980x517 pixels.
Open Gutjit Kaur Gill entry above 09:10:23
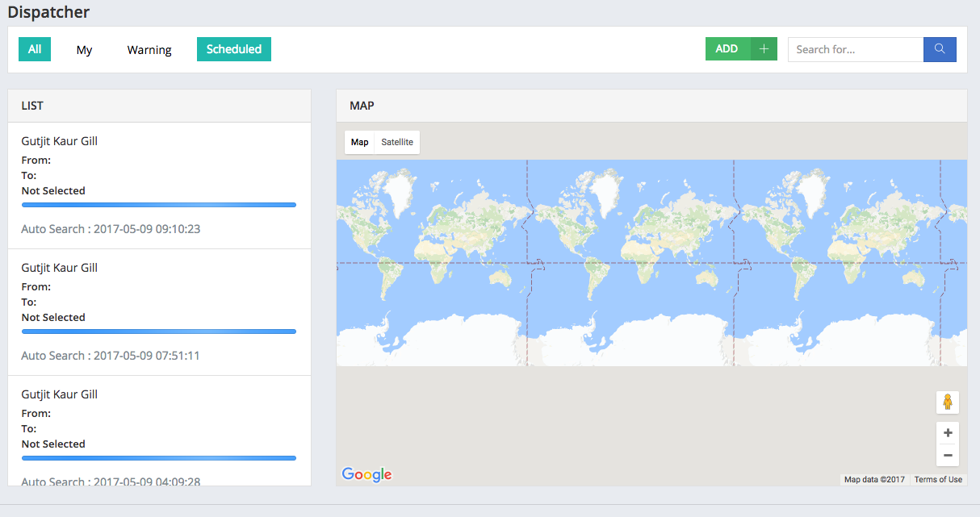click(x=60, y=141)
